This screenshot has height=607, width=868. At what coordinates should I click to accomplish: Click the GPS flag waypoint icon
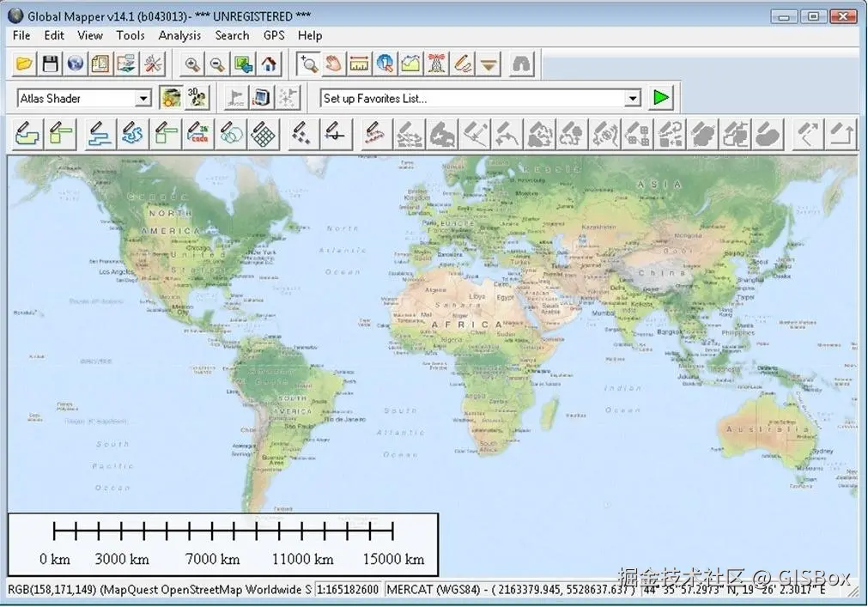click(236, 98)
